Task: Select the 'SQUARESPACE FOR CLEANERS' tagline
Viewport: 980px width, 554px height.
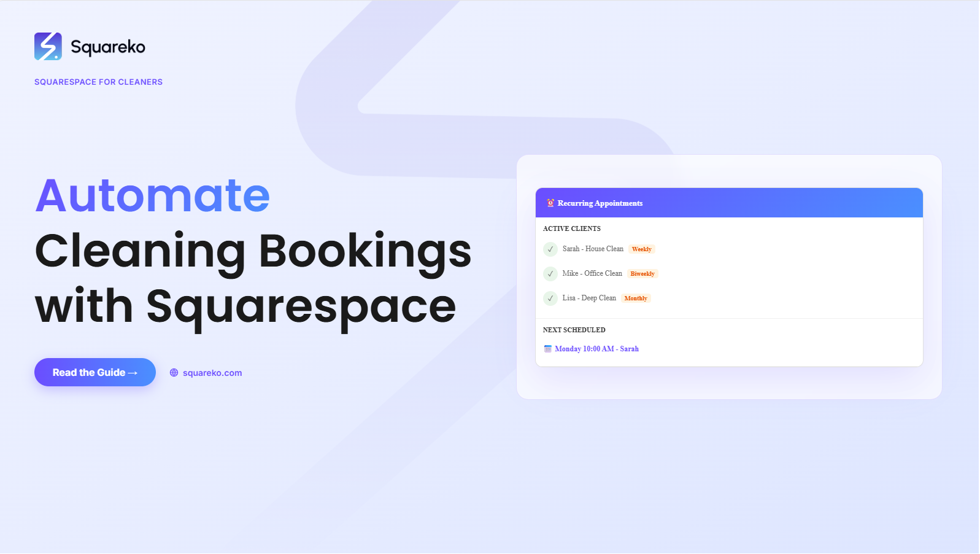Action: pos(98,82)
